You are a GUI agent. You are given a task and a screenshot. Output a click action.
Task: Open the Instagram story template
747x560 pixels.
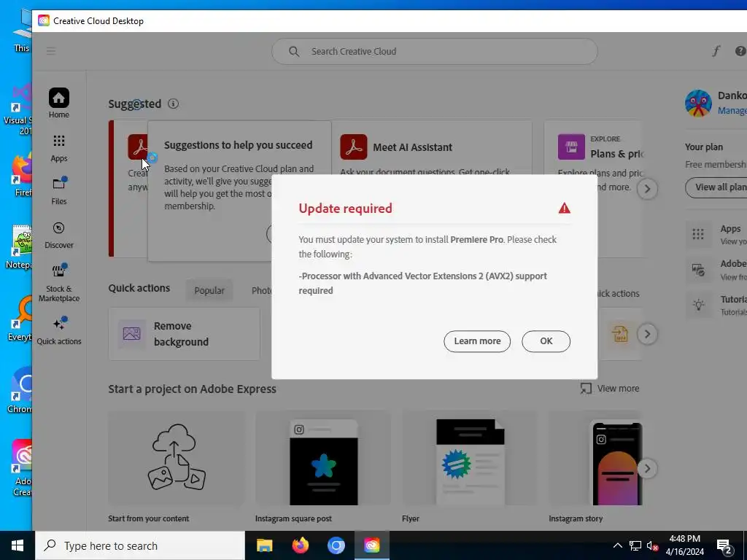(595, 458)
